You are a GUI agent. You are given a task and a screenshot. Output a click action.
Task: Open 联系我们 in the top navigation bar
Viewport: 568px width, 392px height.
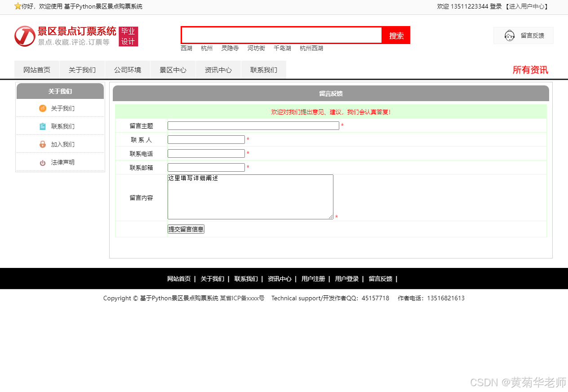coord(264,70)
